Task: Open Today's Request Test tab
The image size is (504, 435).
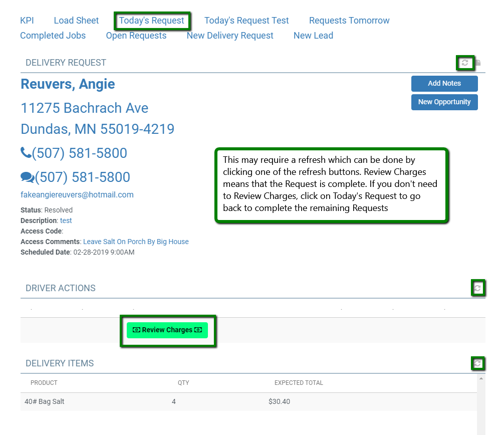Action: [246, 21]
